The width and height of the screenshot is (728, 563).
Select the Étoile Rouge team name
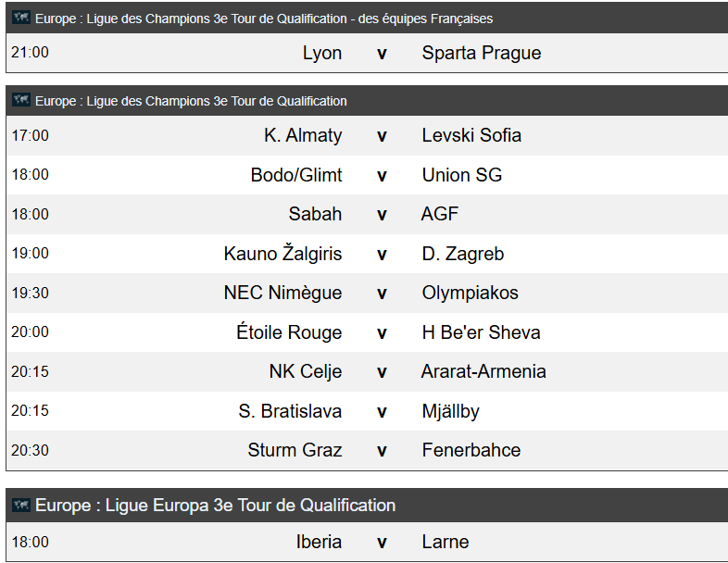pos(289,332)
